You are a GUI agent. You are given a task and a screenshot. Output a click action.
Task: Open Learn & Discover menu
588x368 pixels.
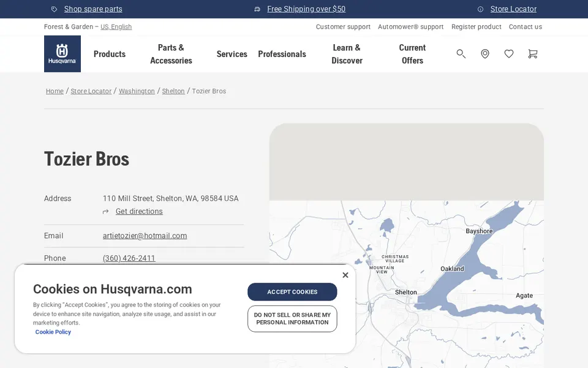347,54
